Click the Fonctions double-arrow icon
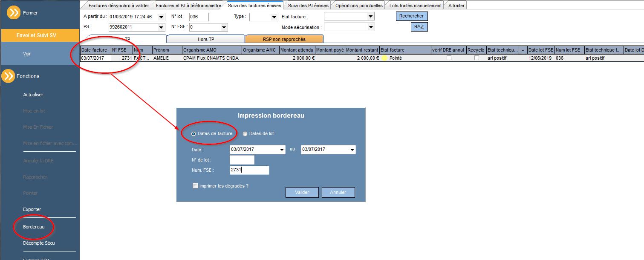The image size is (644, 260). click(x=8, y=76)
